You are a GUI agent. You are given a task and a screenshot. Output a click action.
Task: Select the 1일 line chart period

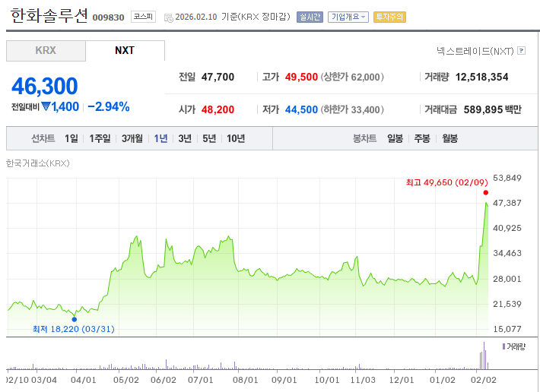coord(71,138)
